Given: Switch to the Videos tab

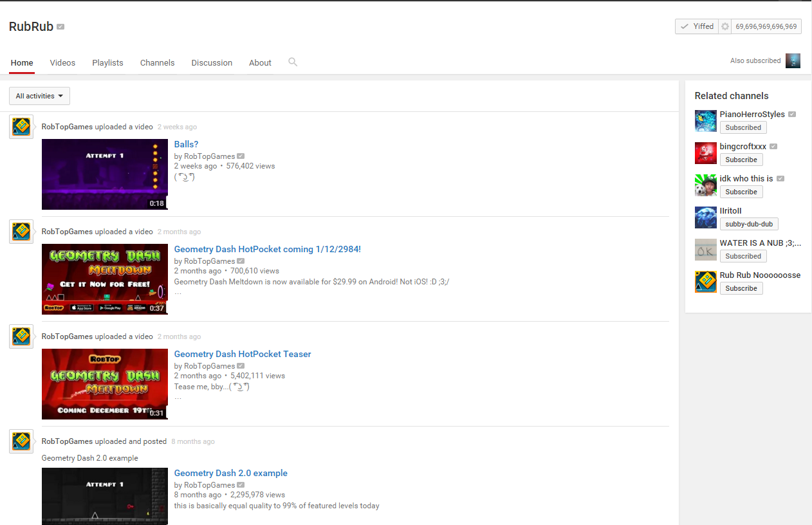Looking at the screenshot, I should pos(62,62).
